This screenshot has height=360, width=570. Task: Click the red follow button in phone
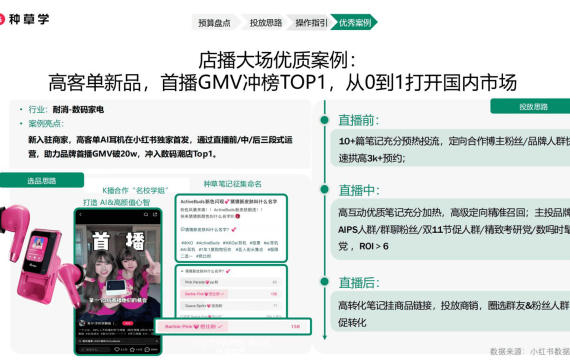click(128, 323)
